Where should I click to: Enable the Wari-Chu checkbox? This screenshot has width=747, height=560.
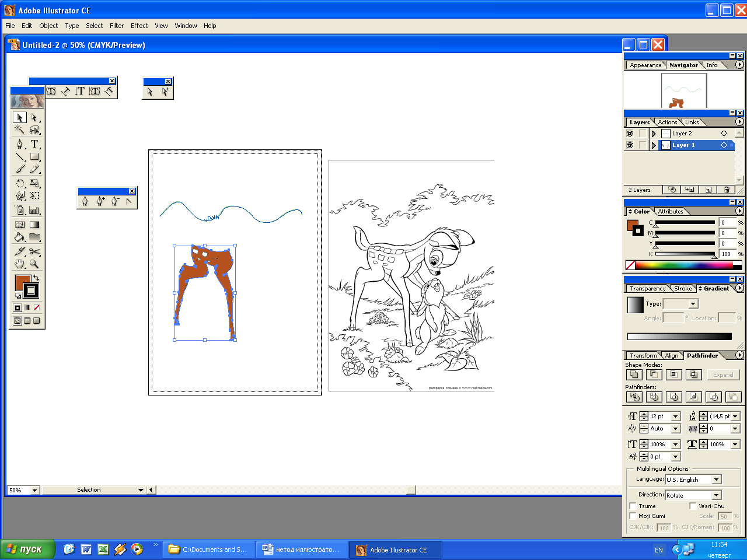click(x=693, y=506)
